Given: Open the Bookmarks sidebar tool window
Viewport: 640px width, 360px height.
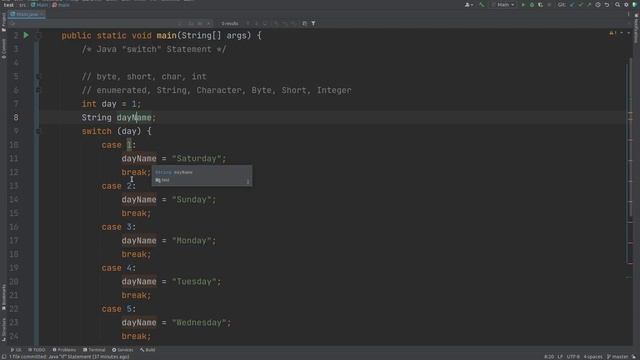Looking at the screenshot, I should click(x=4, y=297).
